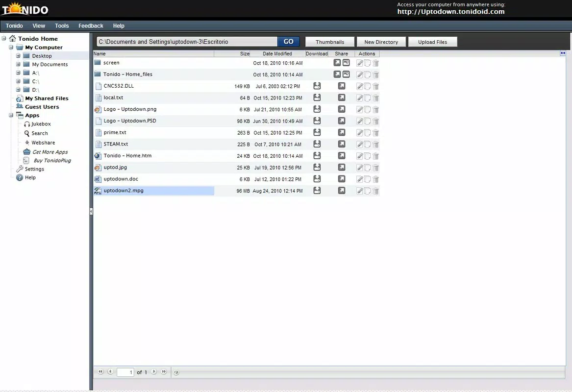Screen dimensions: 572x392
Task: Click the directory path input field
Action: 187,42
